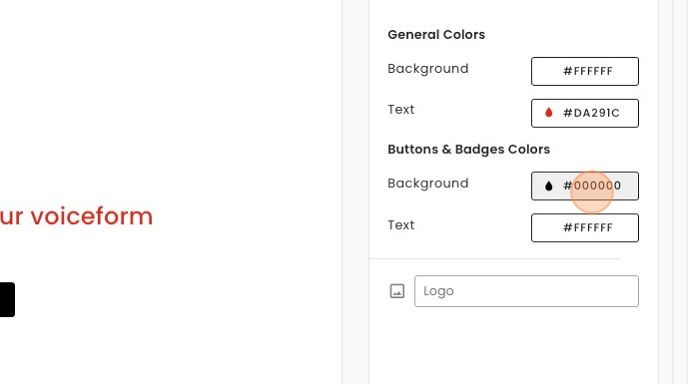Open the Buttons & Badges Text #FFFFFF picker
Screen dimensions: 688x384
585,228
